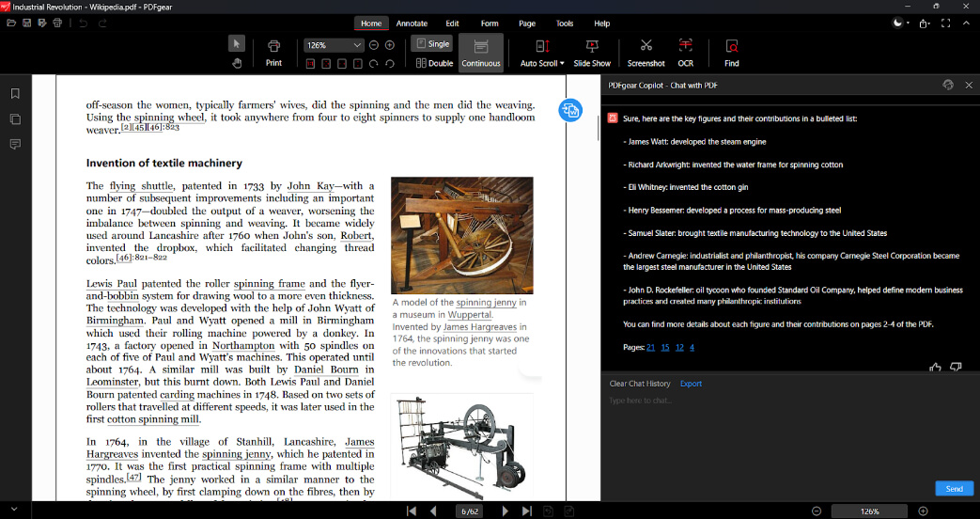Switch to Single page view
The height and width of the screenshot is (519, 980).
click(432, 44)
